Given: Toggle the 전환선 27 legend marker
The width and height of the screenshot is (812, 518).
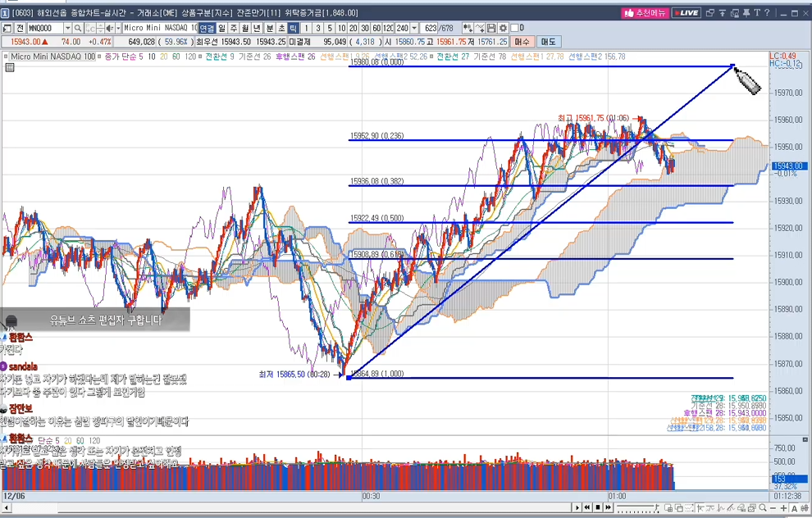Looking at the screenshot, I should click(433, 57).
